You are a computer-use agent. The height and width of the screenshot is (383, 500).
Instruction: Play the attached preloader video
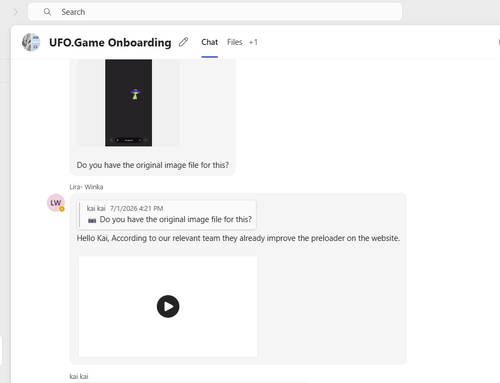click(x=168, y=306)
